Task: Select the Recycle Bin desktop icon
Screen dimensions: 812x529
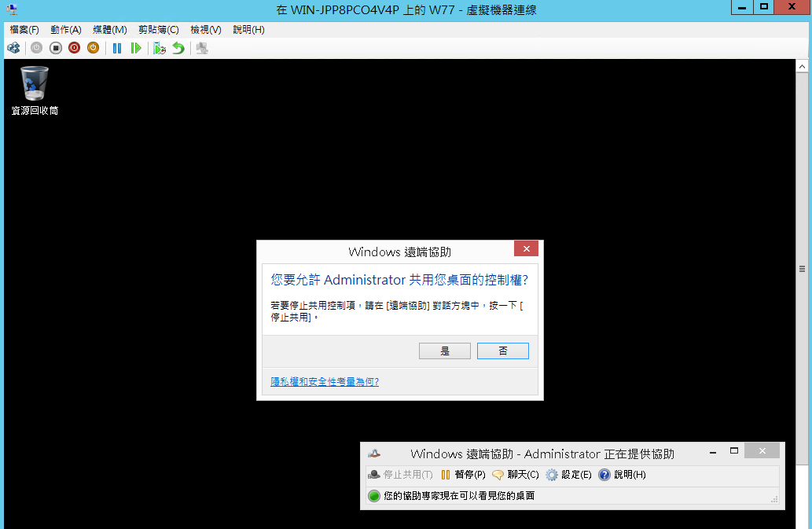Action: (35, 90)
